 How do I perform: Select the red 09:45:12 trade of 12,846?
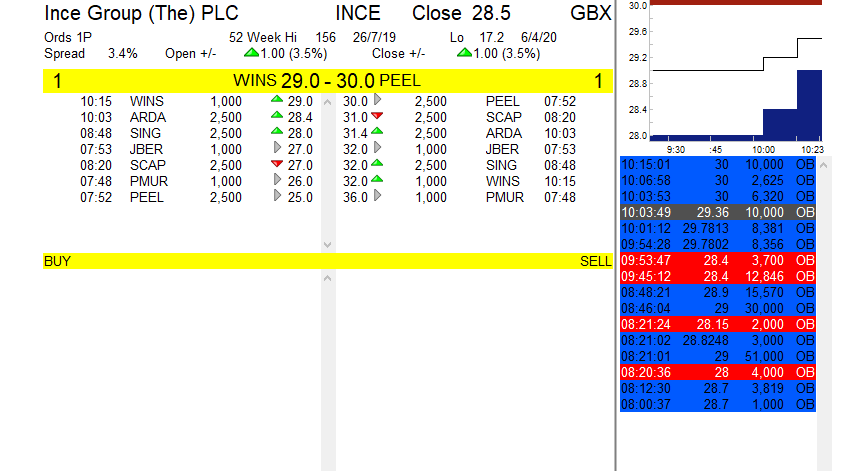pyautogui.click(x=718, y=276)
